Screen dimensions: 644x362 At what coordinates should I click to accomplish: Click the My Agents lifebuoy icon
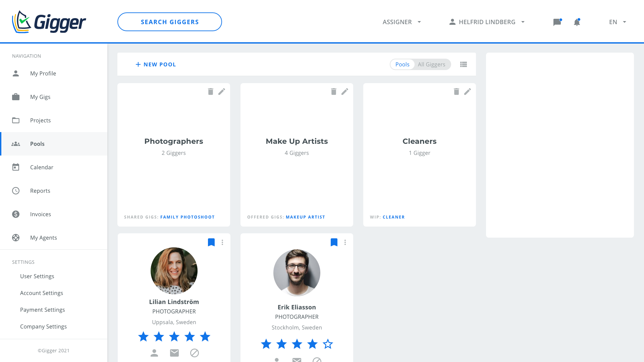point(16,238)
